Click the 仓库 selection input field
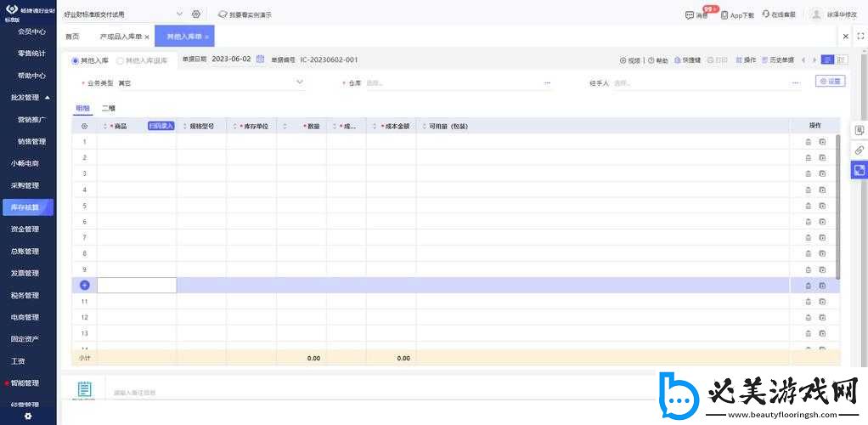Viewport: 868px width, 425px height. (450, 83)
